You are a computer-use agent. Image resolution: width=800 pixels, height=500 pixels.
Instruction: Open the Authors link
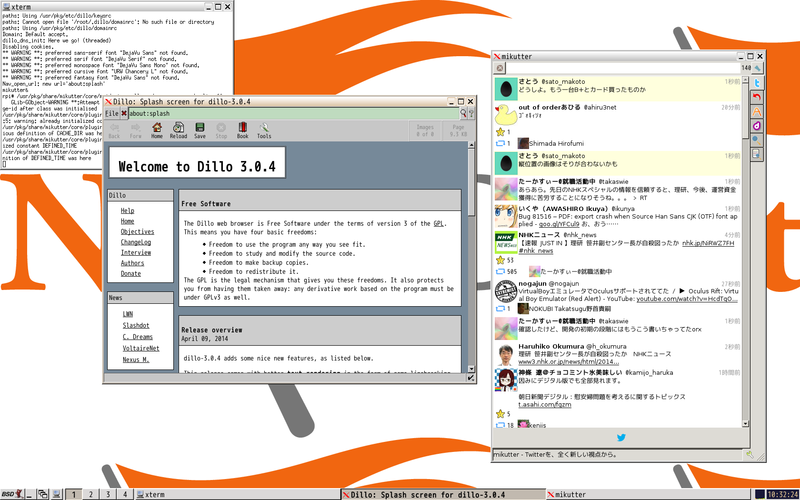pos(132,263)
